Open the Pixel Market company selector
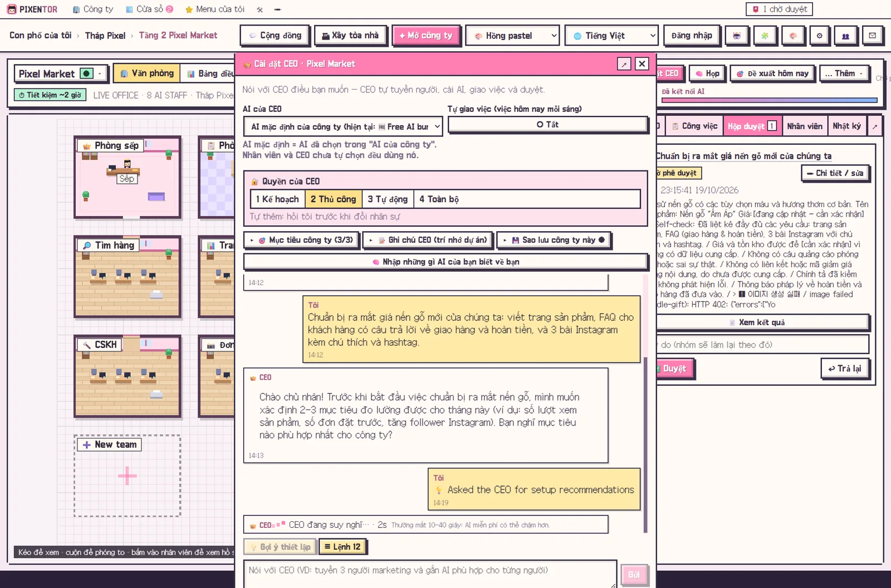The width and height of the screenshot is (891, 588). click(x=61, y=73)
